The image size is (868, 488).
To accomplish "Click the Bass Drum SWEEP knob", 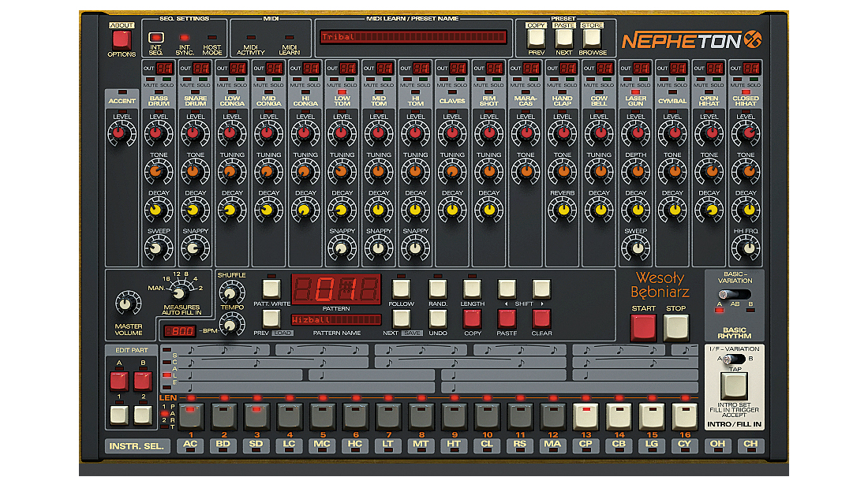I will click(x=159, y=248).
